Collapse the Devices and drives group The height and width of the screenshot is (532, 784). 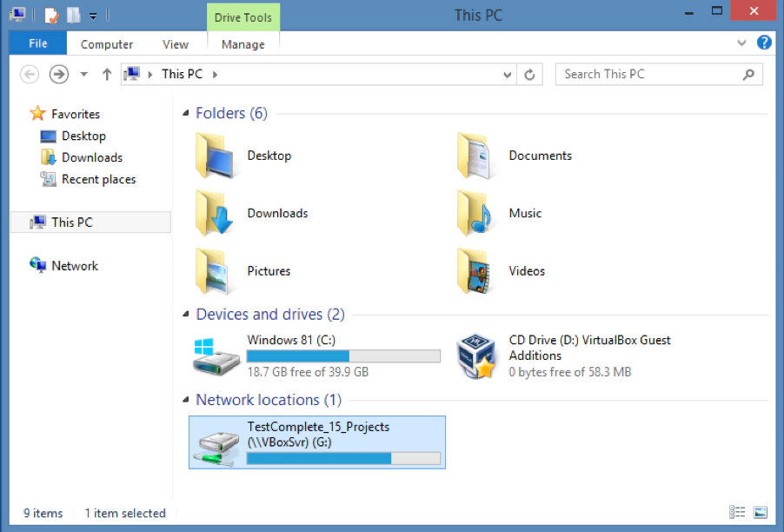point(186,315)
